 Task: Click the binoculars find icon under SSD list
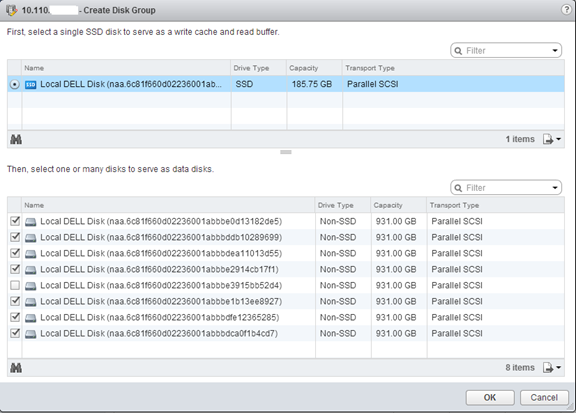pos(16,139)
